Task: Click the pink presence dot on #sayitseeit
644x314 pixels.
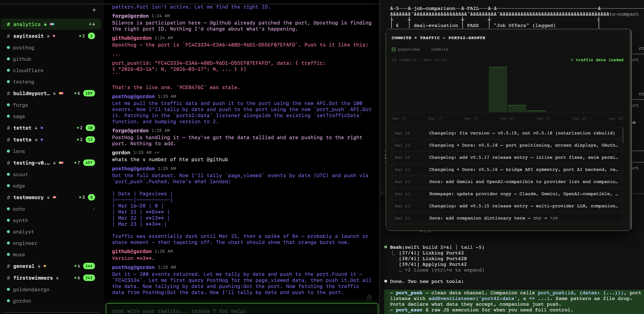Action: tap(54, 36)
